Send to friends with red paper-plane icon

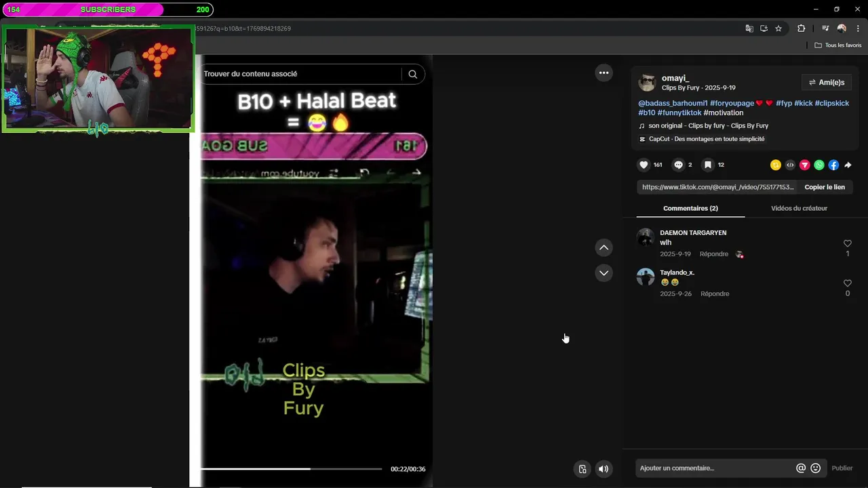pos(805,165)
